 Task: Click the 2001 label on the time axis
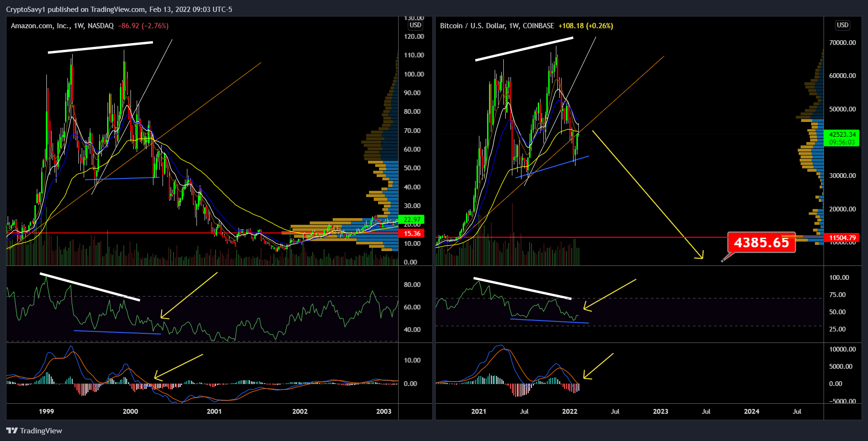214,411
